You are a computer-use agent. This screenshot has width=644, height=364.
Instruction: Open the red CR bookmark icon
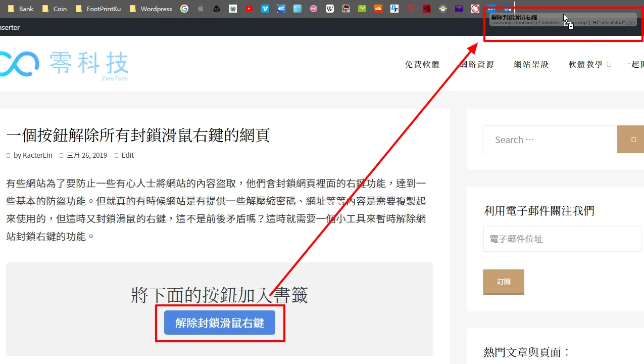pos(411,9)
